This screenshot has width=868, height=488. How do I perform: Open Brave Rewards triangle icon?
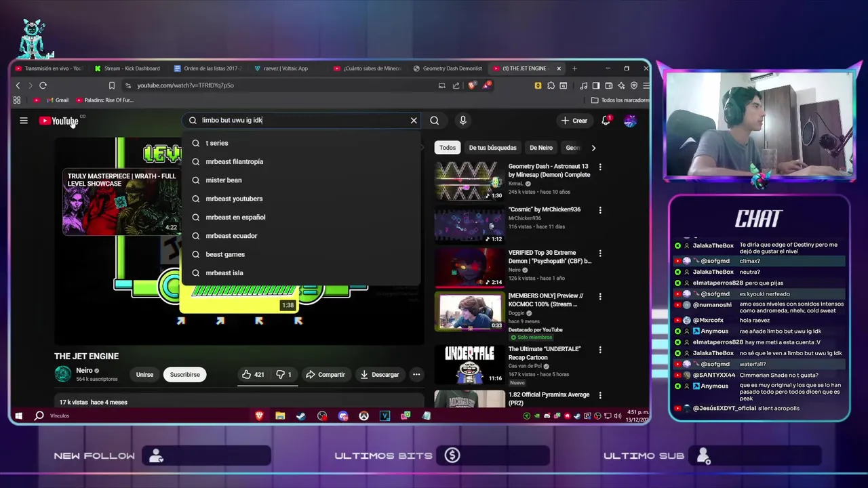[487, 85]
